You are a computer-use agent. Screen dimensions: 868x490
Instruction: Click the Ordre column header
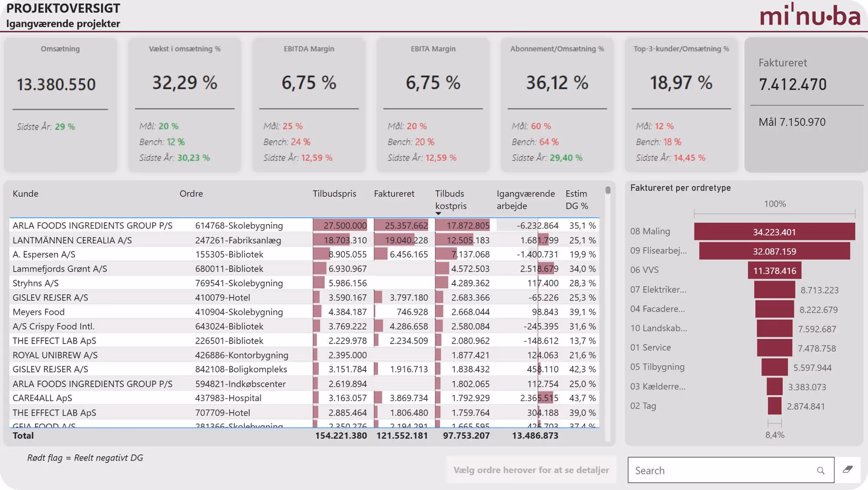(x=191, y=194)
